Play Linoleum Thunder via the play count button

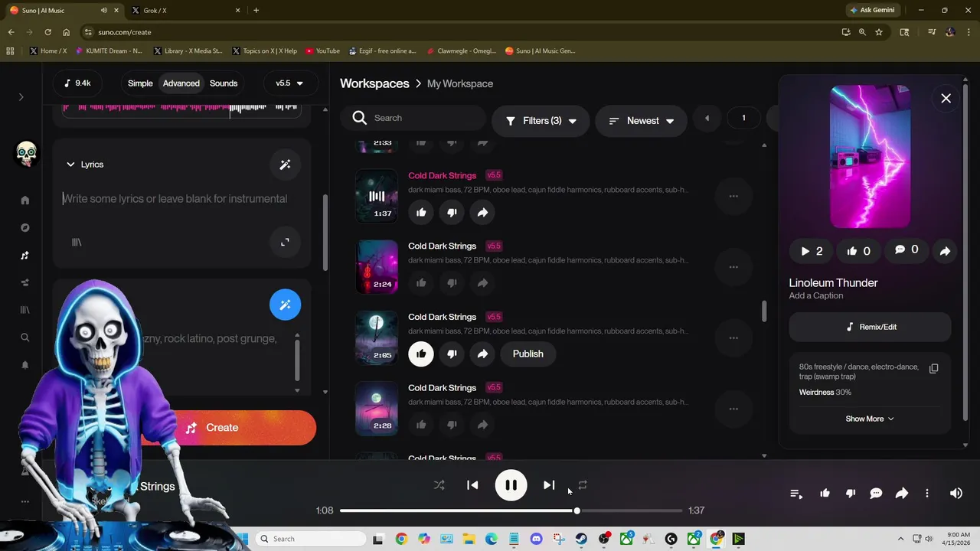(812, 251)
